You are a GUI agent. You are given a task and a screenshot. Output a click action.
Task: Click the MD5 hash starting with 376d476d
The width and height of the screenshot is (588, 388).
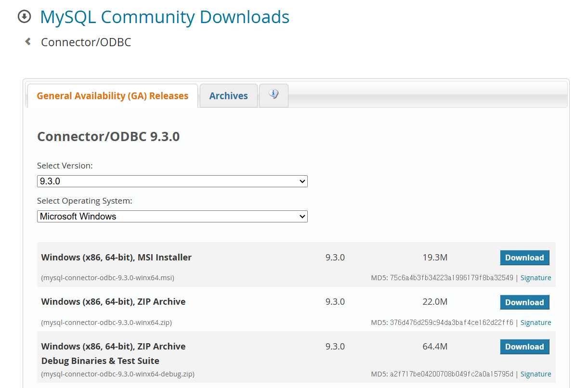pyautogui.click(x=452, y=323)
